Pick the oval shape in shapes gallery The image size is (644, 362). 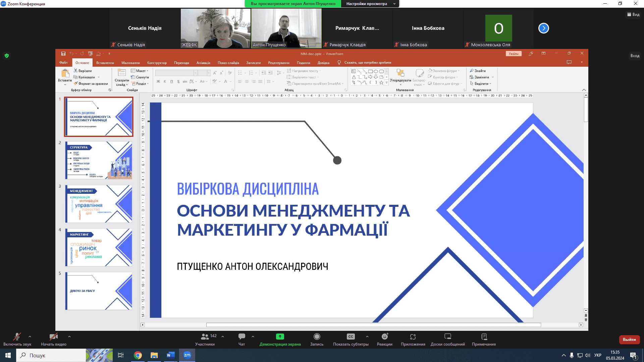[376, 71]
